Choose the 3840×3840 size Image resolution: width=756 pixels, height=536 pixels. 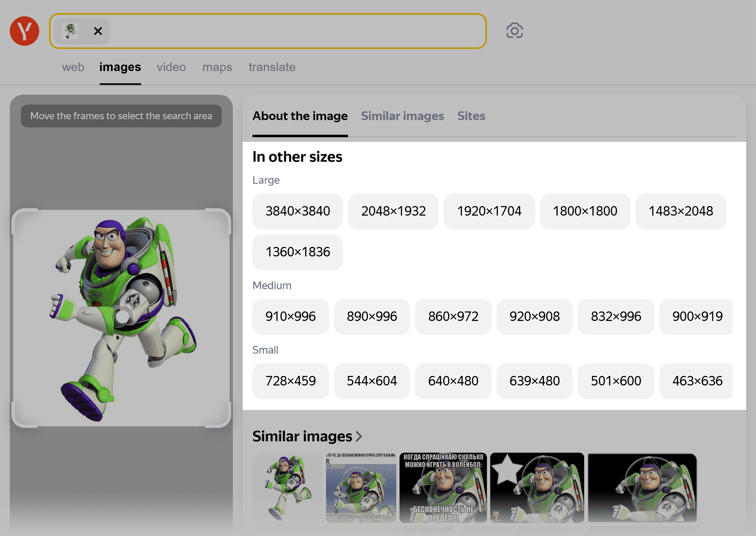[298, 211]
